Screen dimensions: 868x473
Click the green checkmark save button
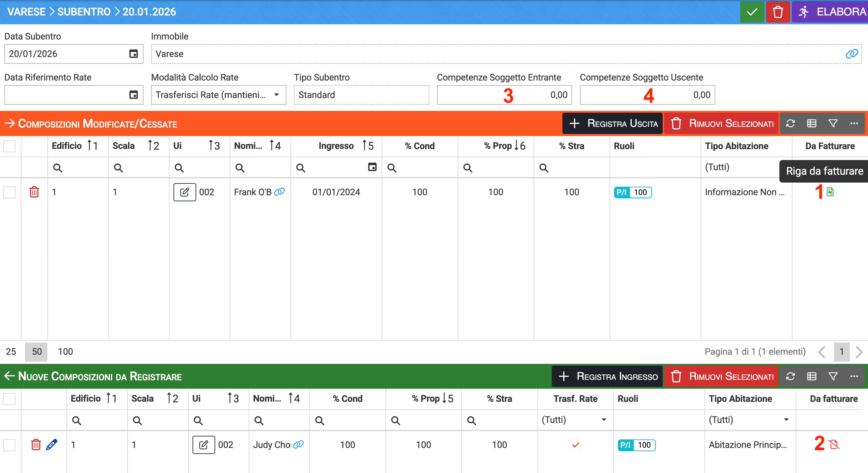click(x=752, y=12)
